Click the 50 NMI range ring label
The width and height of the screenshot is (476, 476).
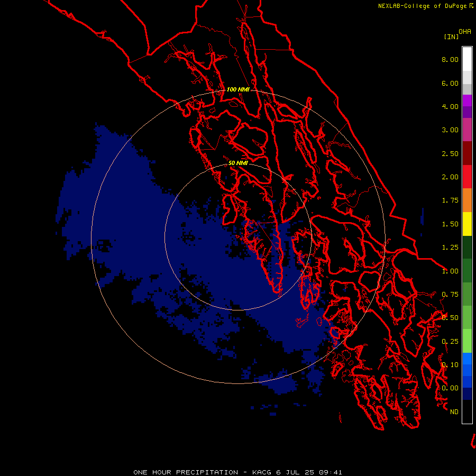[238, 163]
